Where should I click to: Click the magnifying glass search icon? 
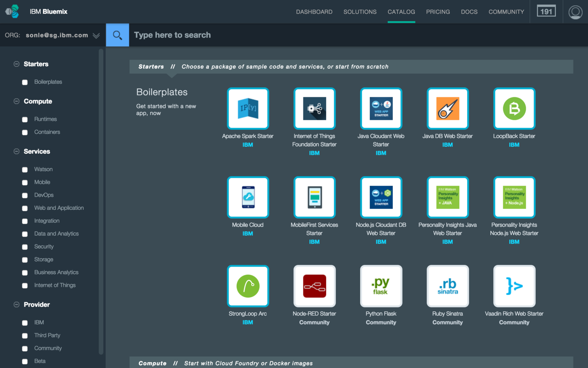[x=118, y=35]
